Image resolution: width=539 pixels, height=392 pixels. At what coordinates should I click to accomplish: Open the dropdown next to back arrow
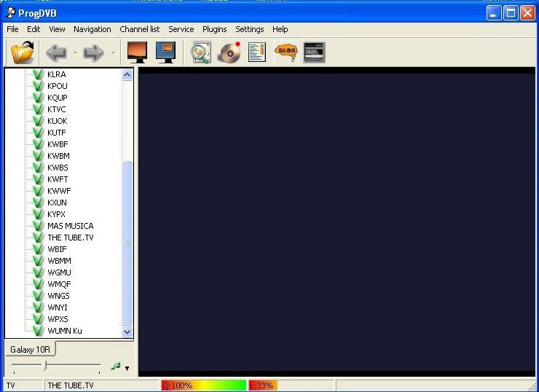[75, 53]
